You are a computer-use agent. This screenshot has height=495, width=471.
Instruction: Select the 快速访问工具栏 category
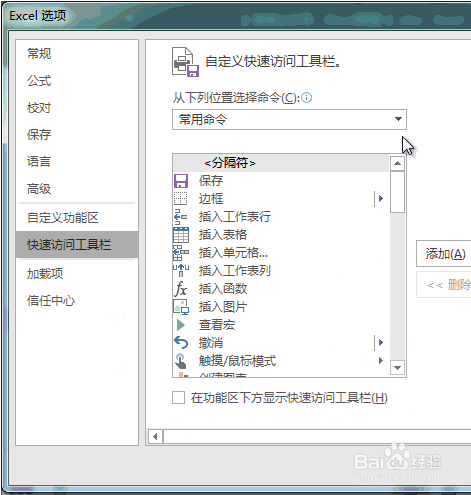(x=77, y=245)
